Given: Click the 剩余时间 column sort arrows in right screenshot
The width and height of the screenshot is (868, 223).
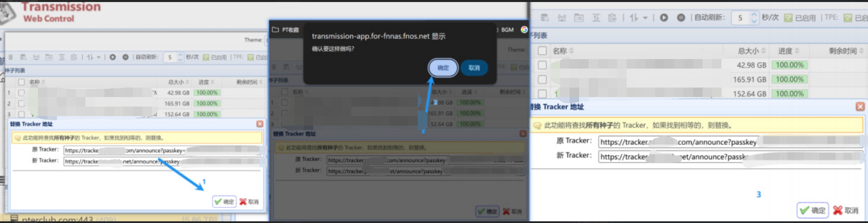Looking at the screenshot, I should coord(862,51).
